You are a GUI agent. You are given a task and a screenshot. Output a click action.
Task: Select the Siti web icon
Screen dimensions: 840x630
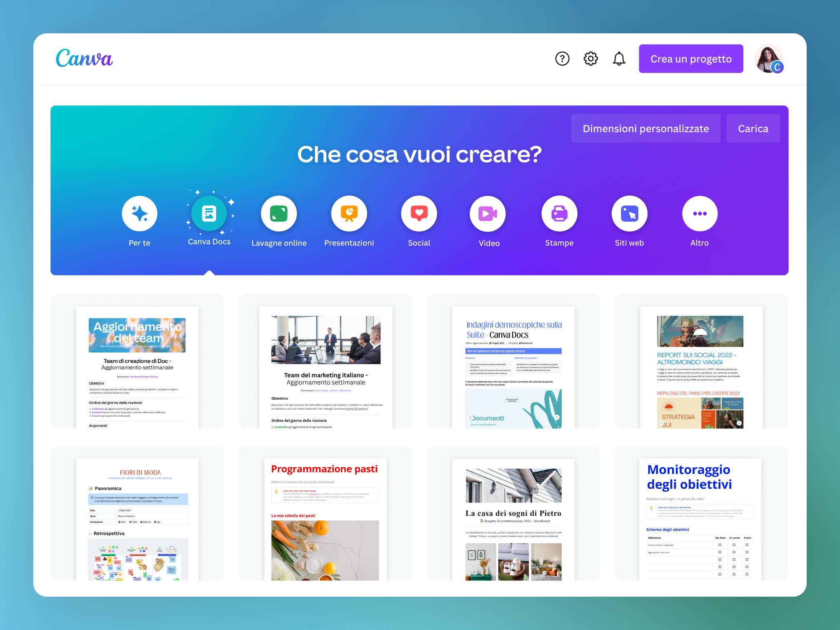click(629, 214)
